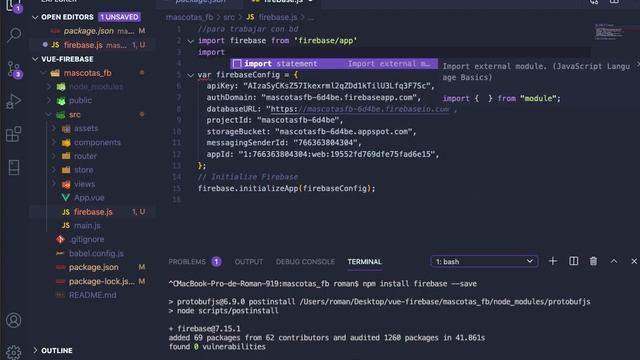Click the apiKey line in code
This screenshot has width=640, height=360.
(x=321, y=86)
